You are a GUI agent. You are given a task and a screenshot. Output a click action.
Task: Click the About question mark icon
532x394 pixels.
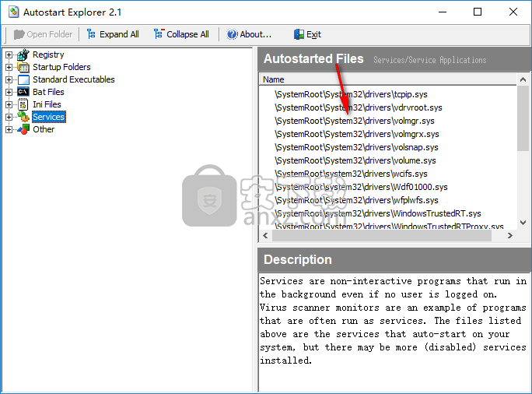pos(232,34)
